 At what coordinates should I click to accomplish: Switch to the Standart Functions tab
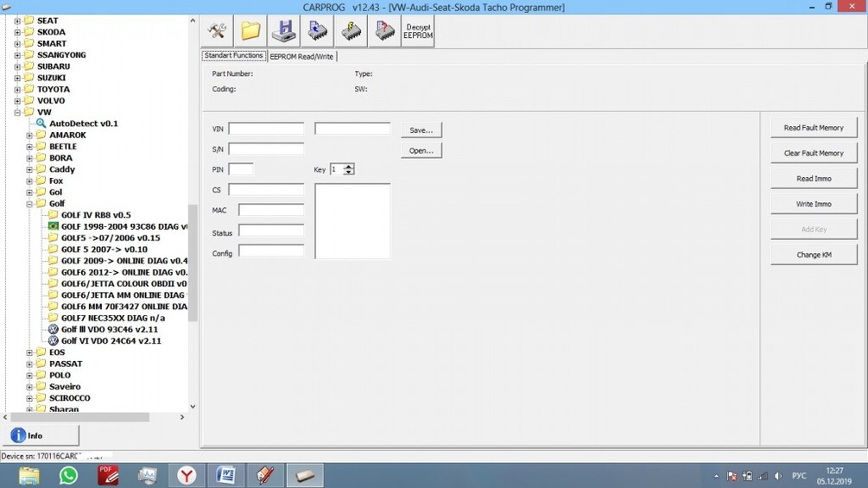tap(233, 56)
